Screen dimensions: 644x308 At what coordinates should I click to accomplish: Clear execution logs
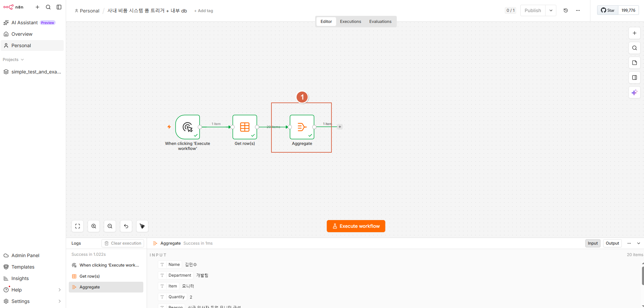[x=123, y=243]
